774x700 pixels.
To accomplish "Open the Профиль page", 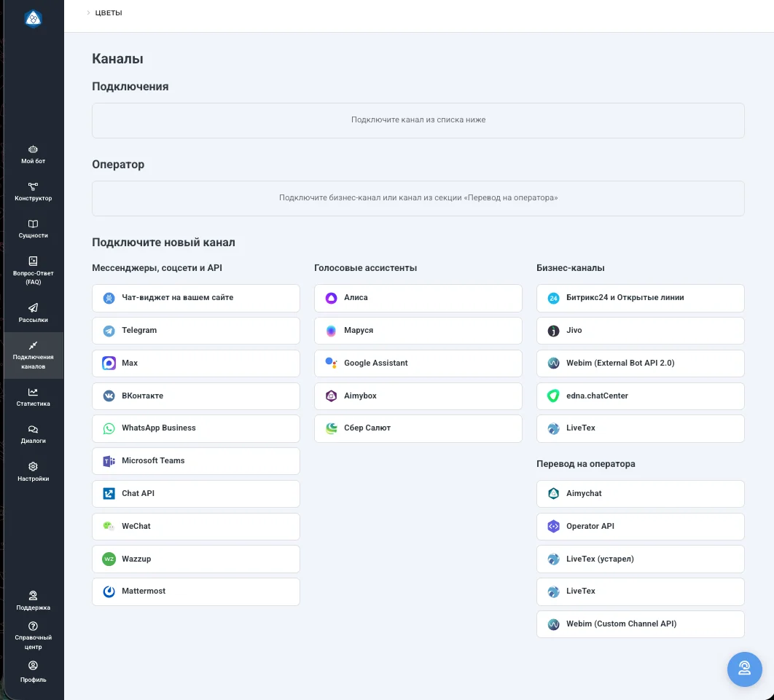I will [33, 672].
